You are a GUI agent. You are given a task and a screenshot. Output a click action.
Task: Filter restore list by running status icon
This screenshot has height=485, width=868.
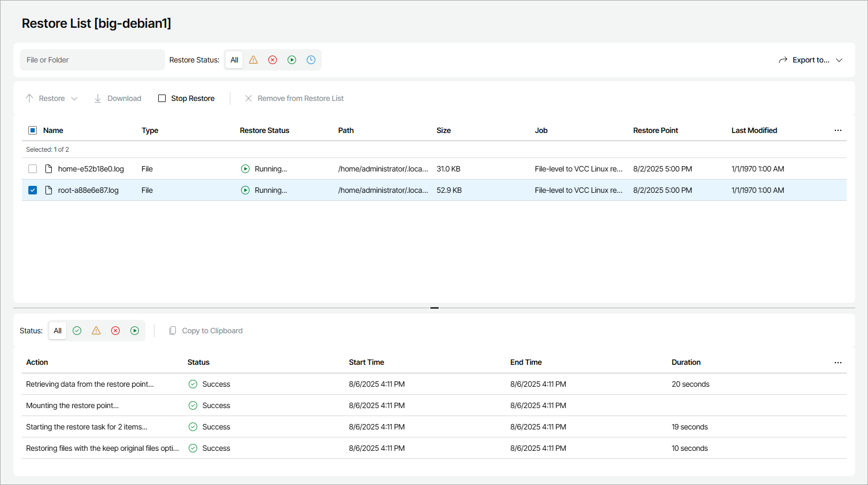tap(292, 60)
